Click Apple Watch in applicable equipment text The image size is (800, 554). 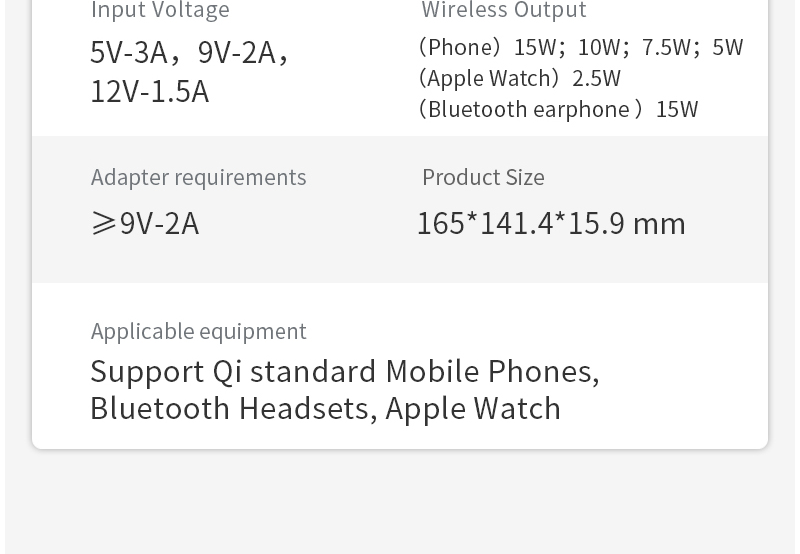click(473, 409)
